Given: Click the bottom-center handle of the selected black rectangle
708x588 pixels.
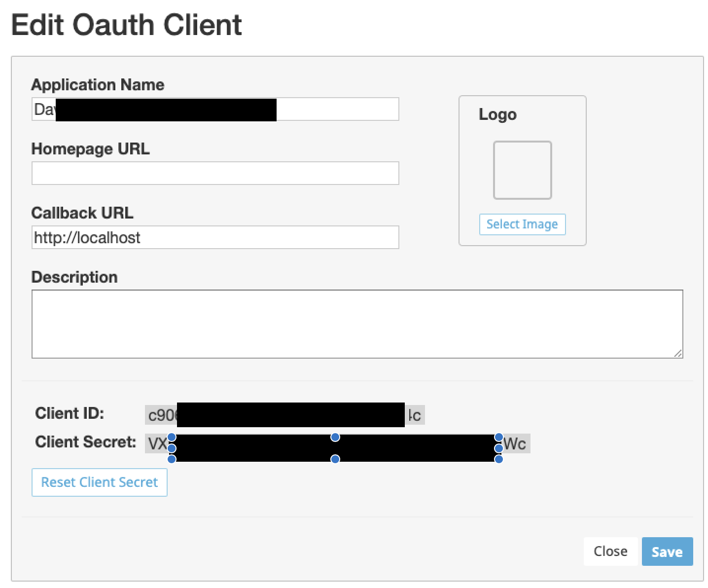Looking at the screenshot, I should [335, 459].
